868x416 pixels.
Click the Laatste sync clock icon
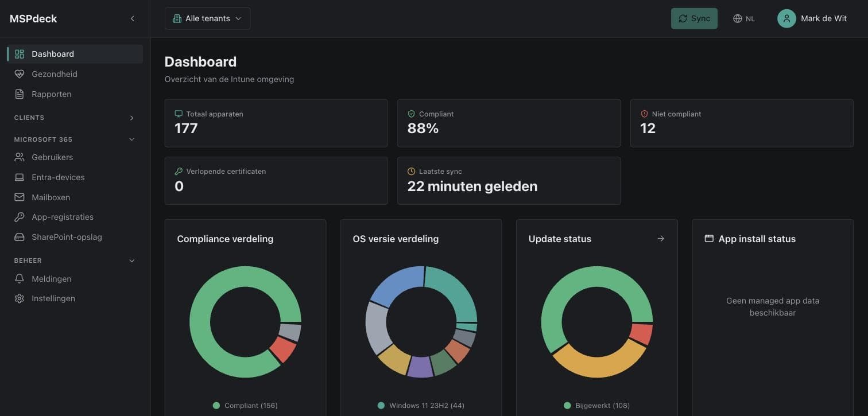411,172
